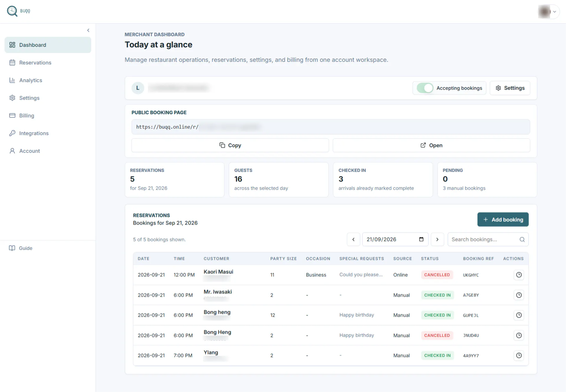Click the date field 21/09/2026

pos(395,239)
